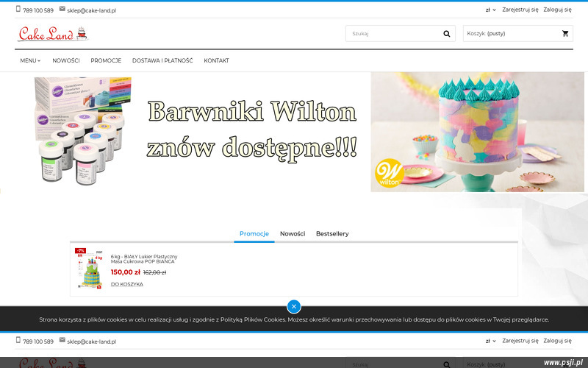The width and height of the screenshot is (588, 368).
Task: Switch to the Bestsellery tab
Action: click(332, 233)
